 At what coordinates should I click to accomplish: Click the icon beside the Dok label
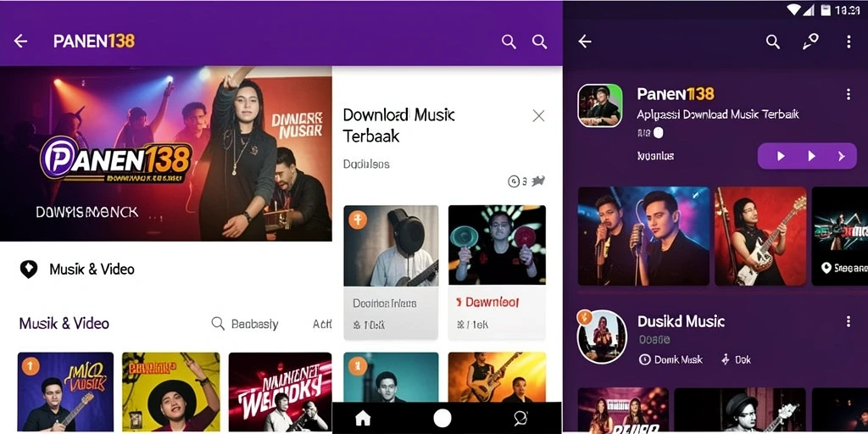[726, 359]
